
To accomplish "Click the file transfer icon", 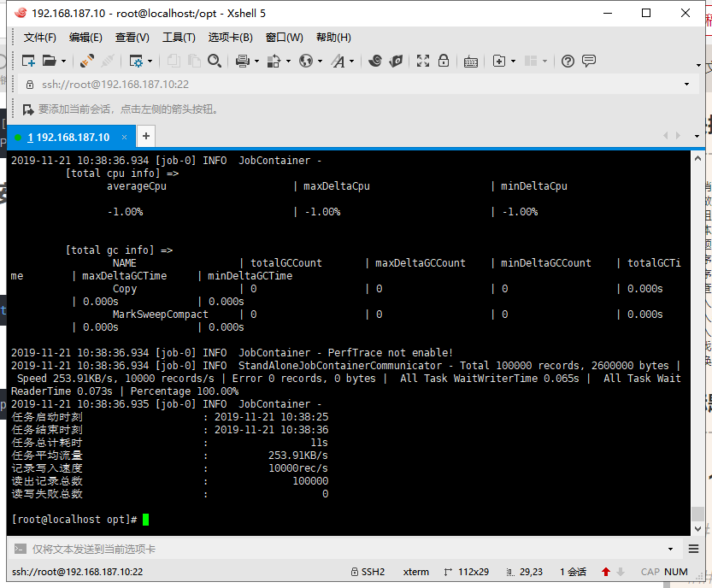I will tap(274, 61).
